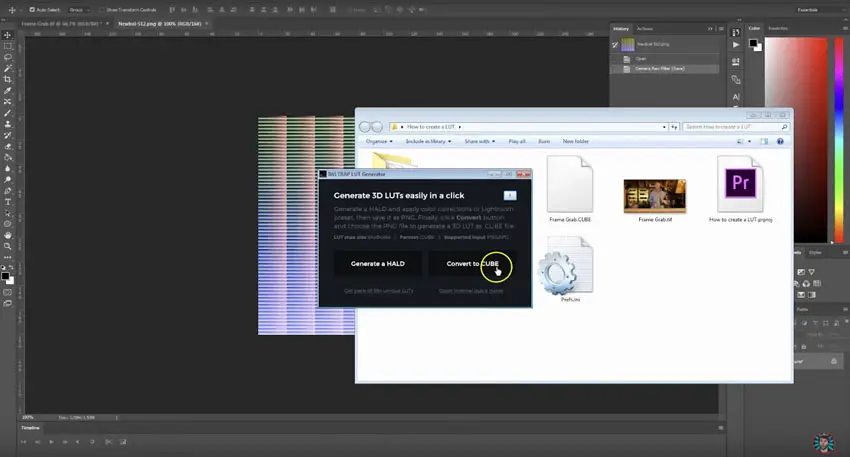Click the Convert to CUBE button
The image size is (850, 457).
pyautogui.click(x=472, y=263)
